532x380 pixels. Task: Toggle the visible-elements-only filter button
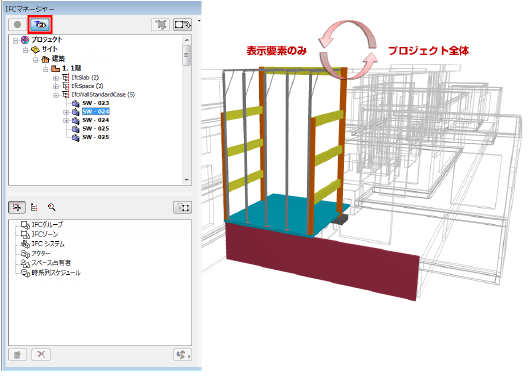coord(40,24)
